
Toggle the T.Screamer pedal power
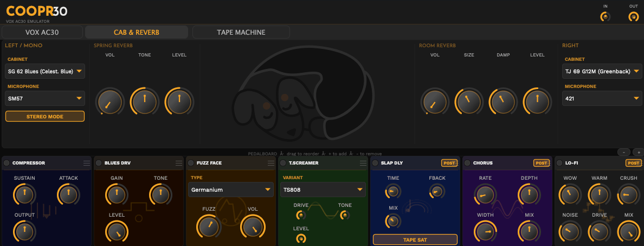[x=282, y=163]
